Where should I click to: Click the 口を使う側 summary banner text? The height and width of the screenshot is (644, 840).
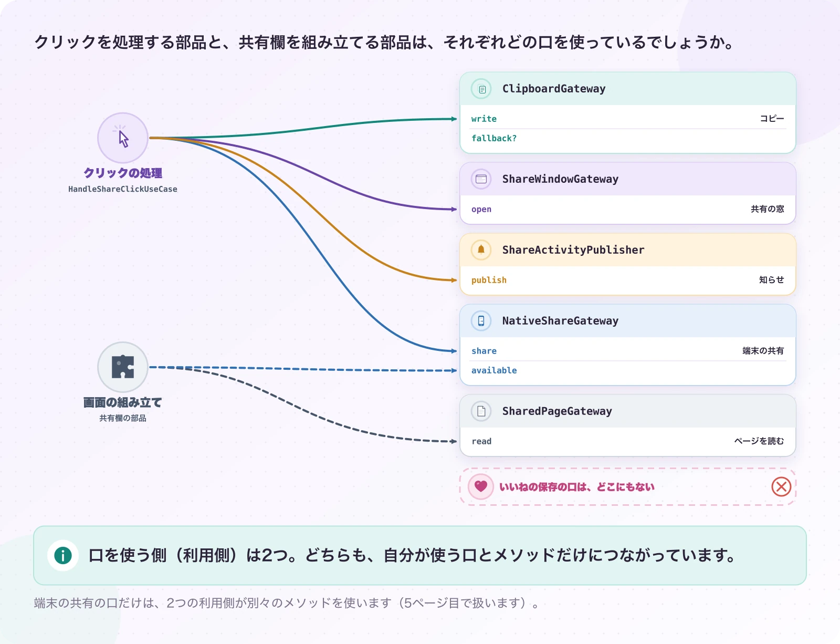point(413,555)
